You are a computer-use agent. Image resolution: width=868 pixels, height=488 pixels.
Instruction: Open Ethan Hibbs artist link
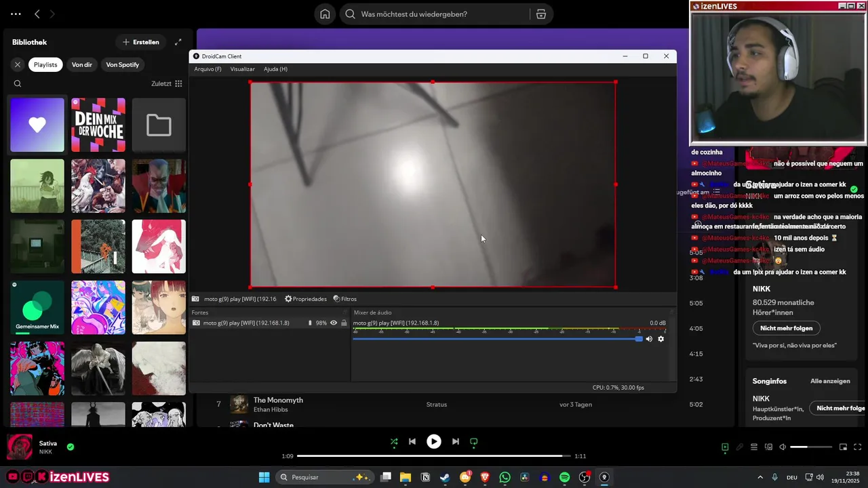coord(271,410)
